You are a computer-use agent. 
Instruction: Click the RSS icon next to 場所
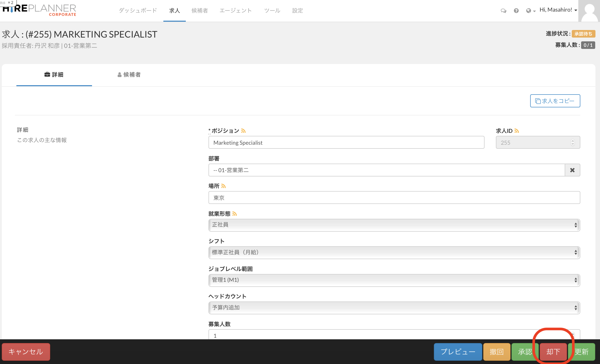click(x=223, y=186)
